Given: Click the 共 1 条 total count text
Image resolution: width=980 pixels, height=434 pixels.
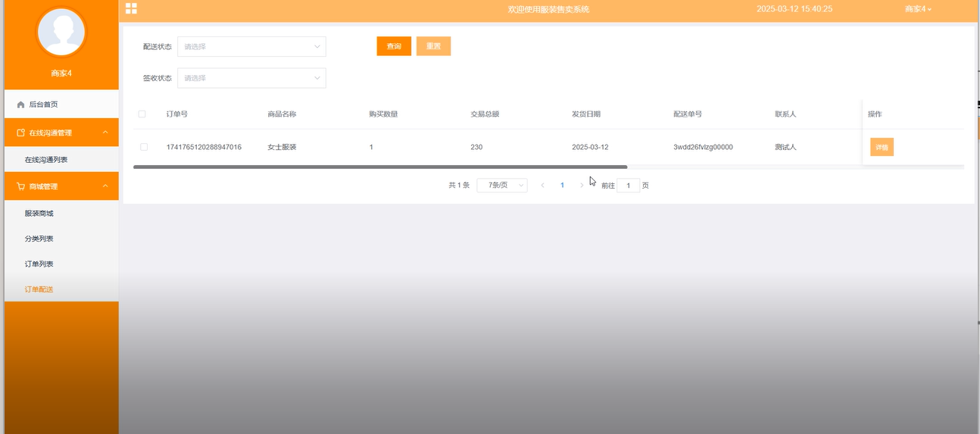Looking at the screenshot, I should [x=459, y=185].
